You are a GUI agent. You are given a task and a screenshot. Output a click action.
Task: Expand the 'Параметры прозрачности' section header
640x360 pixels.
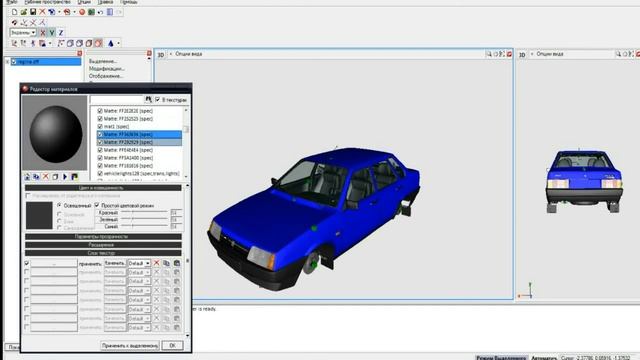click(x=103, y=237)
